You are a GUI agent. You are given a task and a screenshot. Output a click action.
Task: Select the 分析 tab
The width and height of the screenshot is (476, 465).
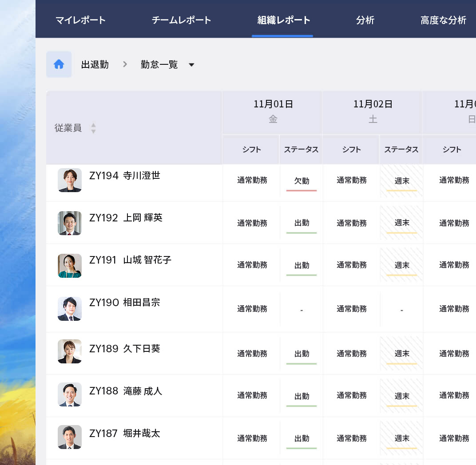365,20
